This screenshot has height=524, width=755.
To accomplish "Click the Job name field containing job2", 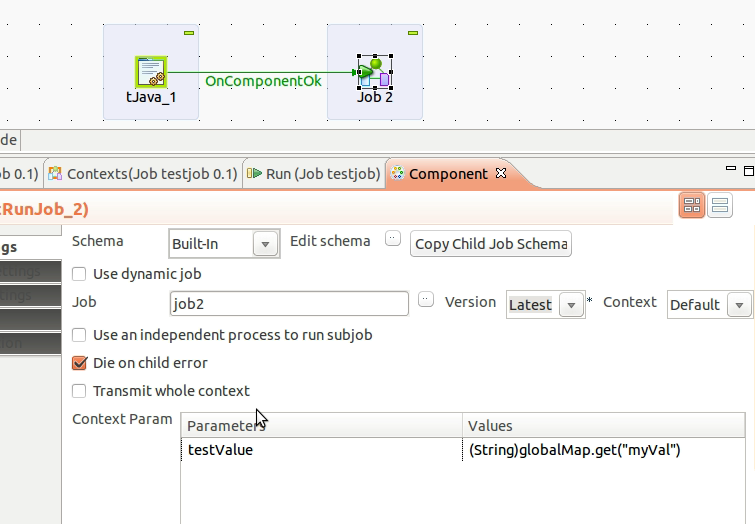I will (289, 303).
